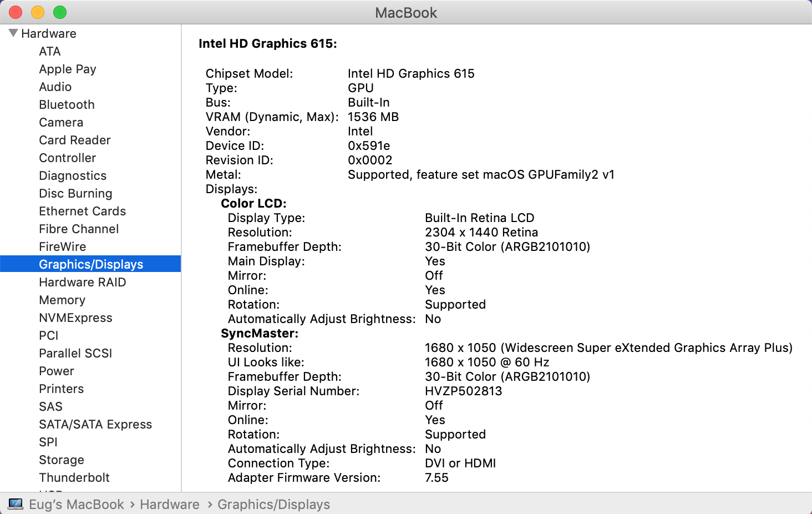This screenshot has height=514, width=812.
Task: Click the MacBook laptop icon in path bar
Action: coord(16,504)
